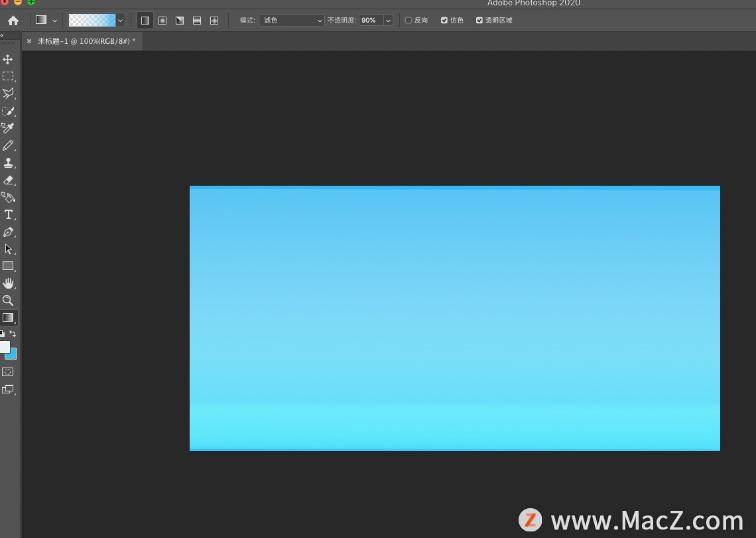Select the Move tool
The width and height of the screenshot is (756, 538).
click(8, 59)
